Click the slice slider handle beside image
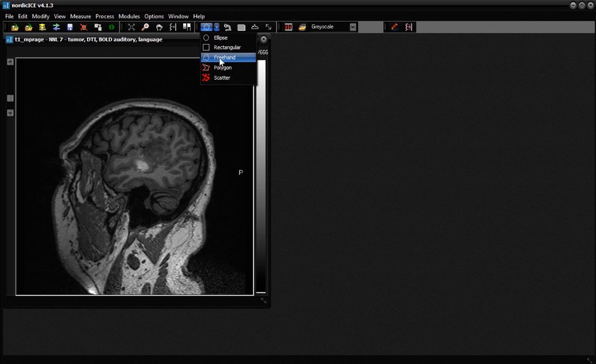The height and width of the screenshot is (364, 596). click(10, 98)
